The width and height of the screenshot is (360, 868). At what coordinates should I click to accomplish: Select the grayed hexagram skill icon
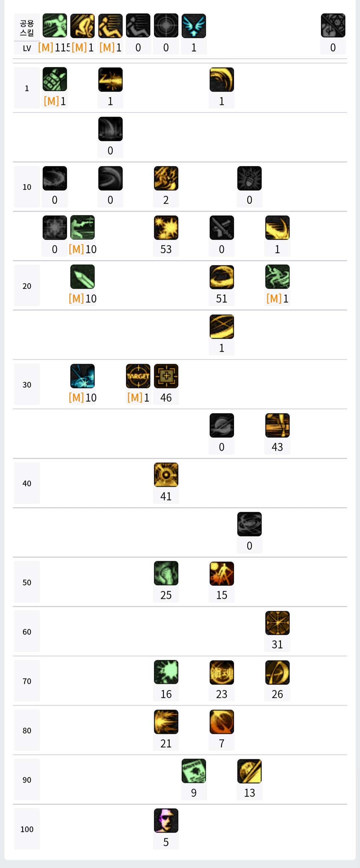point(333,26)
